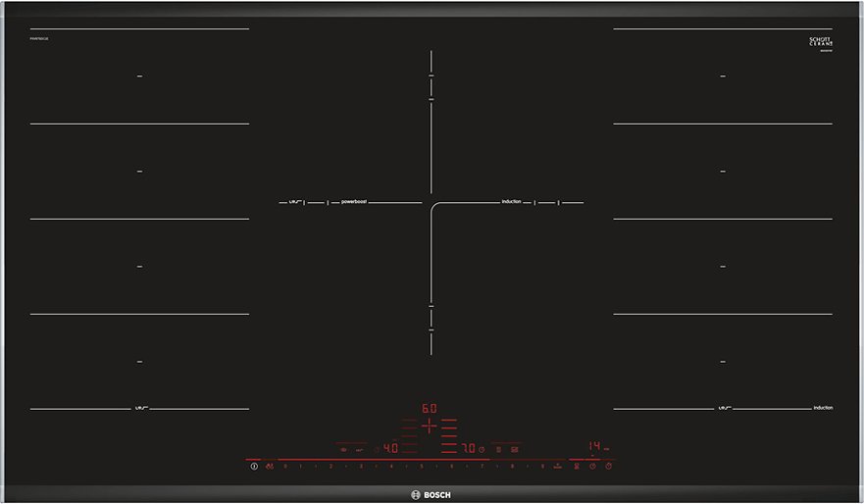
Task: Set power level 3 on slider
Action: pyautogui.click(x=362, y=466)
